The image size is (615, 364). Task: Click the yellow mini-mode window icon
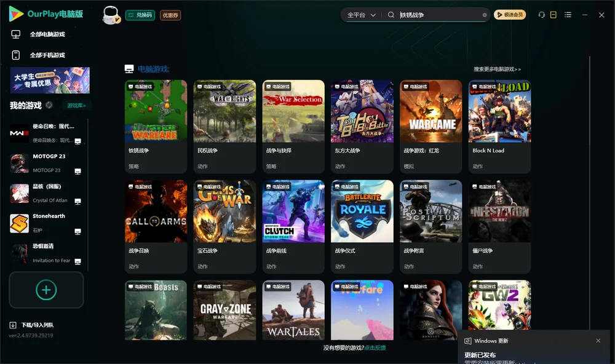tap(553, 15)
